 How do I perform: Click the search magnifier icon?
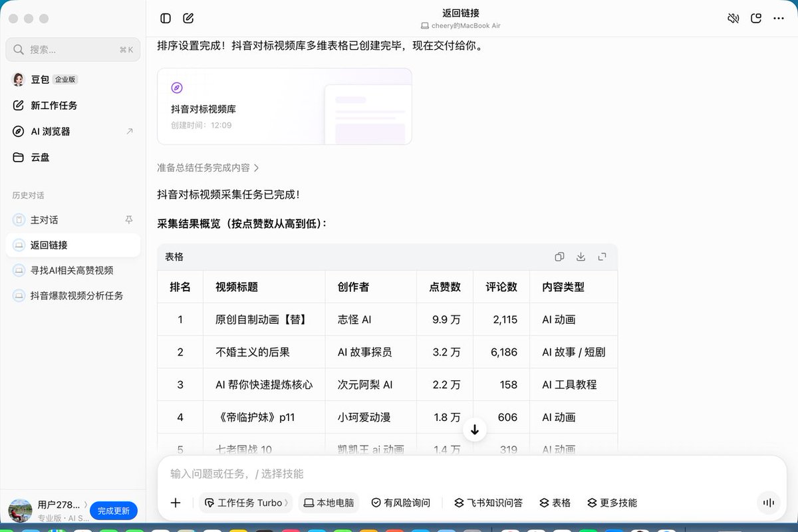(x=19, y=50)
